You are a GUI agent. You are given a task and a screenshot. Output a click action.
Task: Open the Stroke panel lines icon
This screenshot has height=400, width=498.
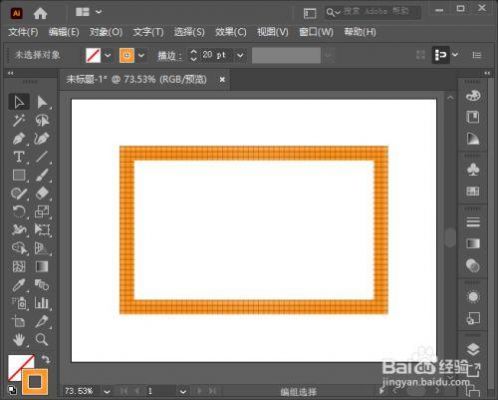[x=473, y=222]
